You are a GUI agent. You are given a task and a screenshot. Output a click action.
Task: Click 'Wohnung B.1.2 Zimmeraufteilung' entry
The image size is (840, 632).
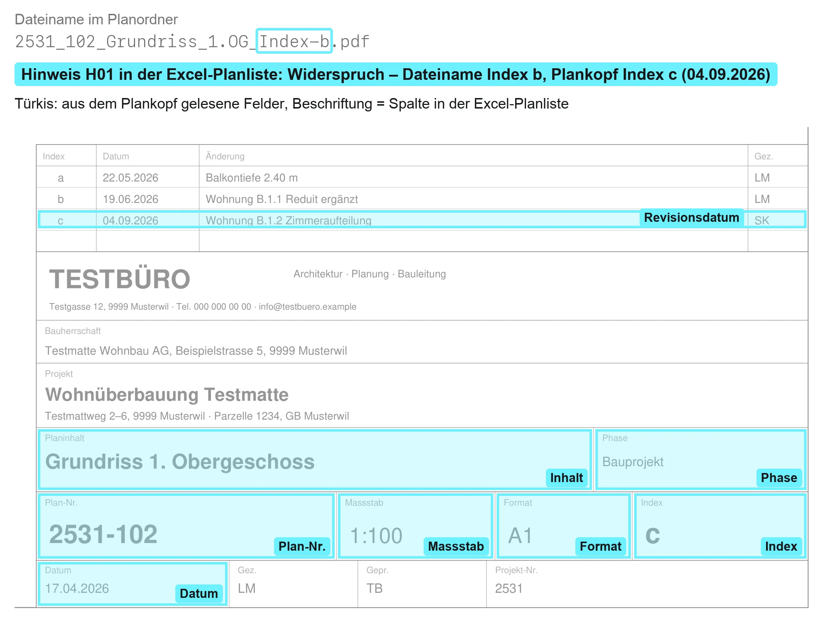(288, 221)
